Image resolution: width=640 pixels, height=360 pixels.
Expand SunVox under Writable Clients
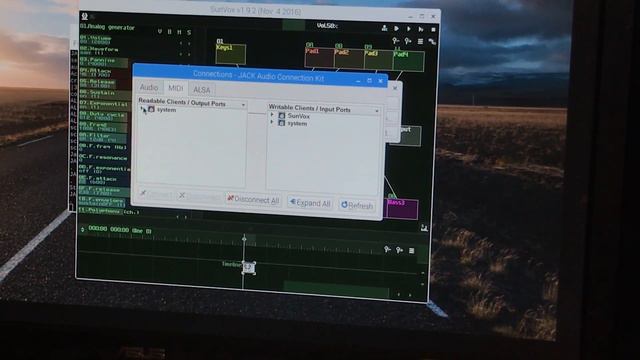pyautogui.click(x=272, y=115)
